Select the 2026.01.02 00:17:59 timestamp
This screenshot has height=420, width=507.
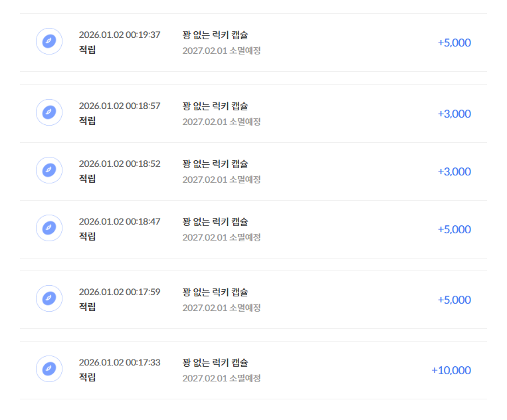pyautogui.click(x=120, y=292)
